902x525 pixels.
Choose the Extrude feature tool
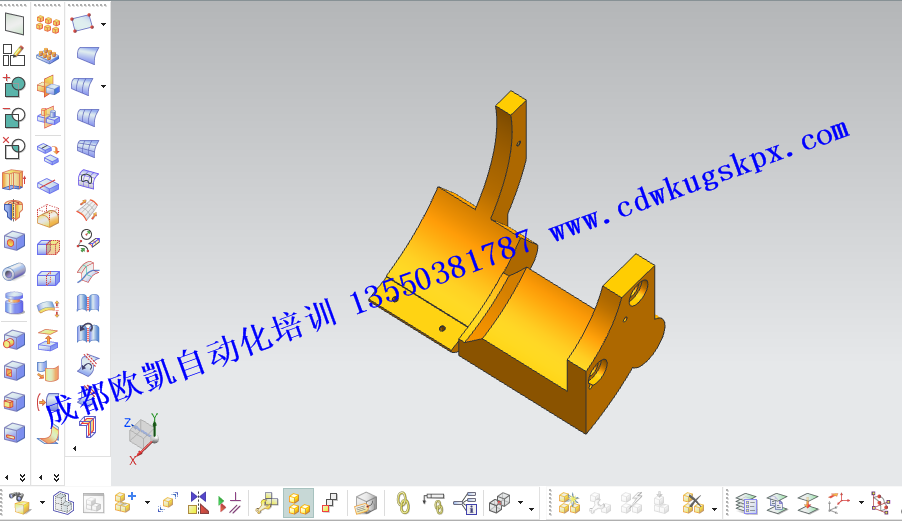coord(14,179)
